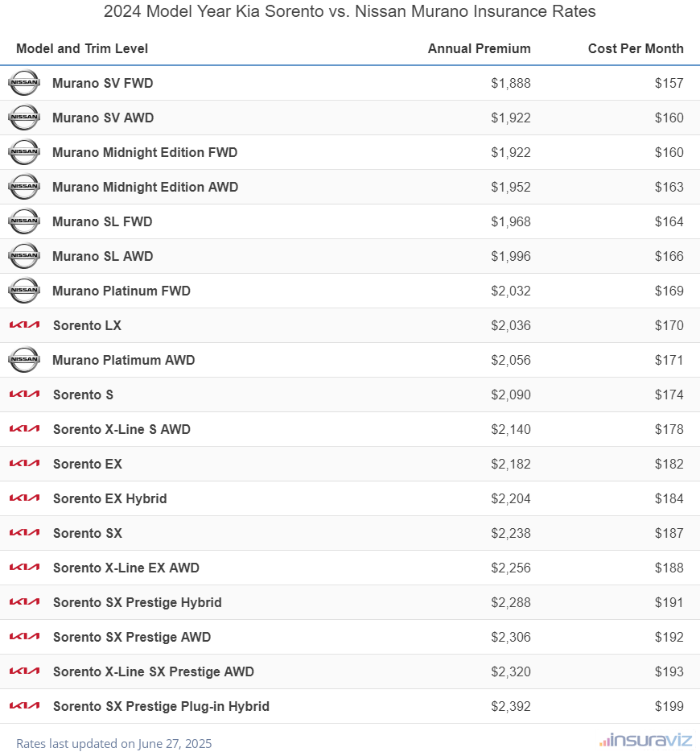This screenshot has width=700, height=756.
Task: Click 'Rates last updated on June 27, 2025'
Action: pyautogui.click(x=114, y=743)
